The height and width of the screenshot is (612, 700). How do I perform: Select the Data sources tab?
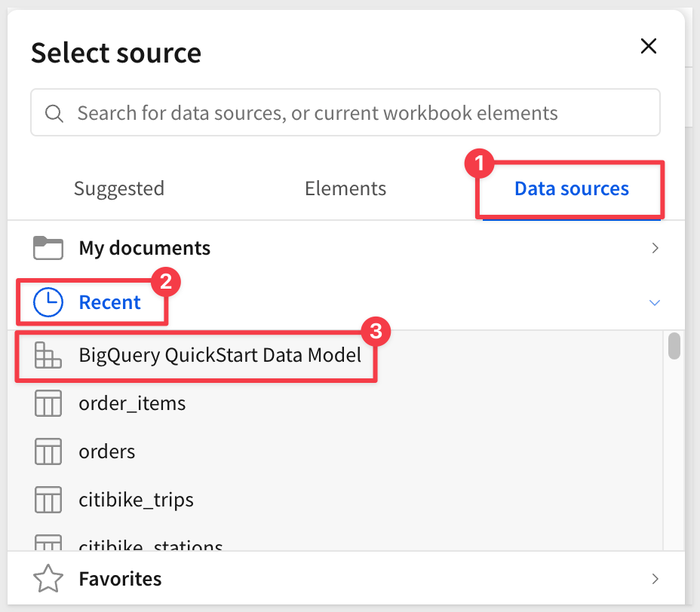(571, 188)
